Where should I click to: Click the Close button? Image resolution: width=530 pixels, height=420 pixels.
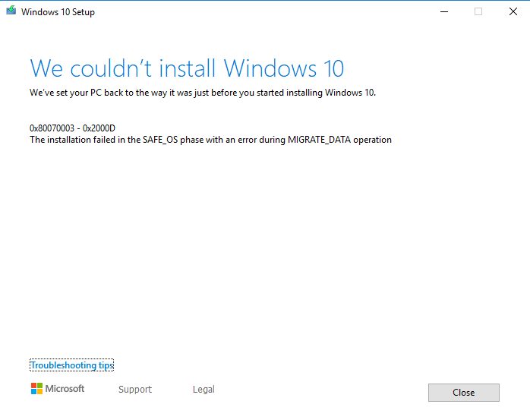point(464,393)
